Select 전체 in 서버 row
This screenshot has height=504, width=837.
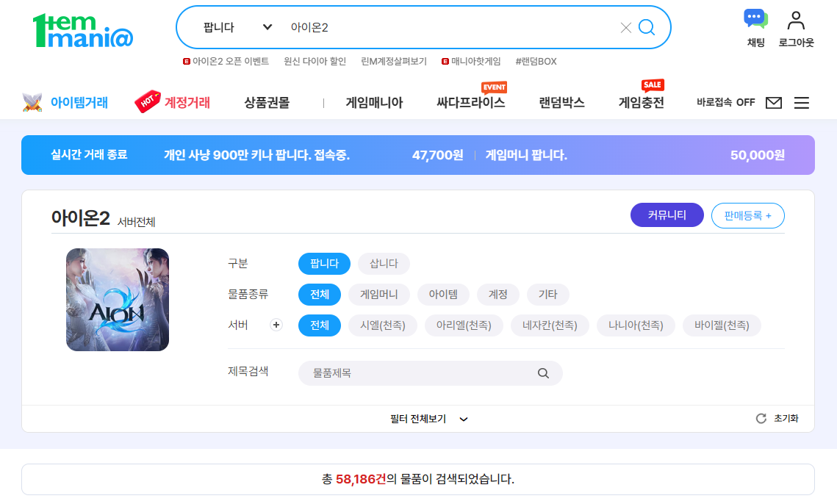click(320, 325)
